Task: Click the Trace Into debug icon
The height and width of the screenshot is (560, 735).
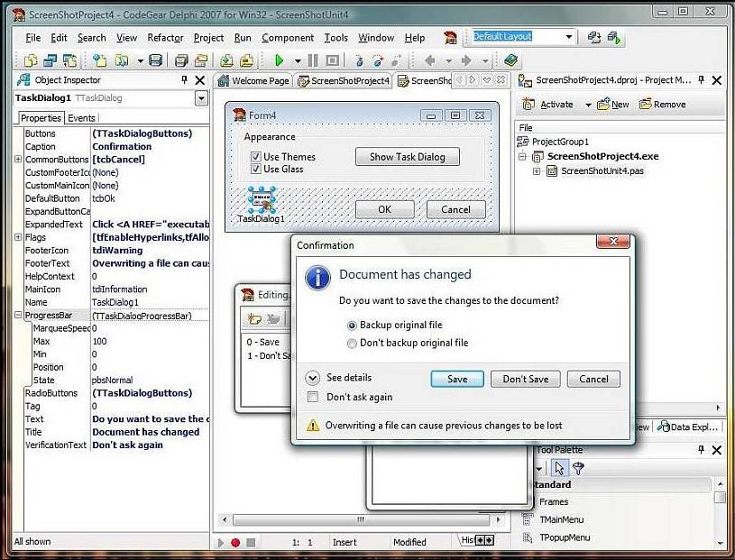Action: 359,60
